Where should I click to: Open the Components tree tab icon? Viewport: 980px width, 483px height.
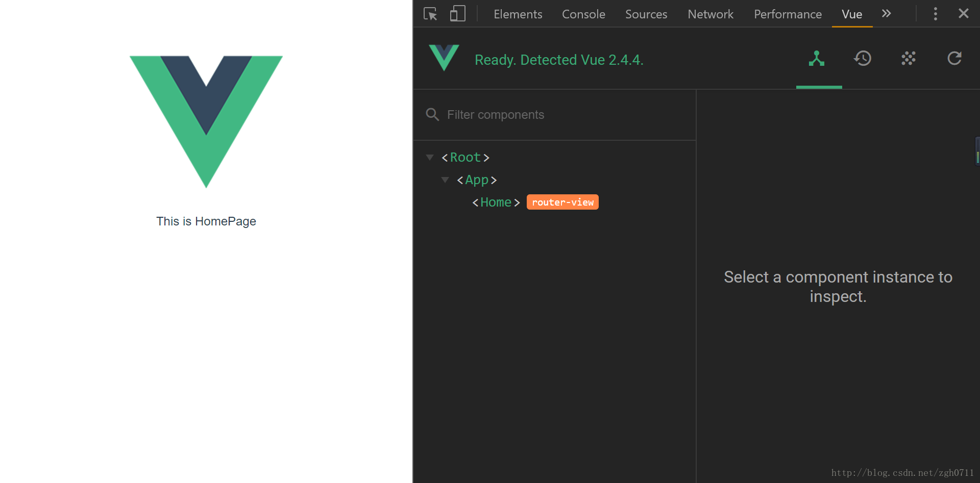coord(817,59)
